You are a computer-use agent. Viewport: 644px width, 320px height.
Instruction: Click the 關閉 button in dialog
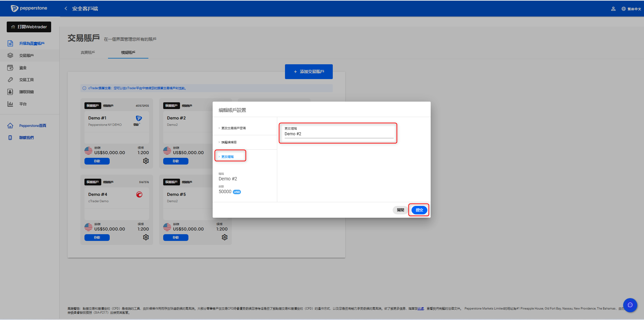click(x=400, y=210)
